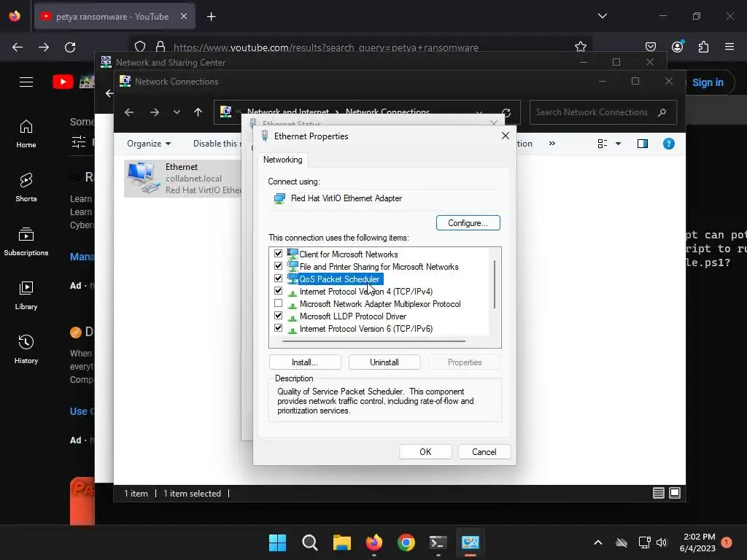
Task: Select Client for Microsoft Networks item
Action: click(348, 254)
